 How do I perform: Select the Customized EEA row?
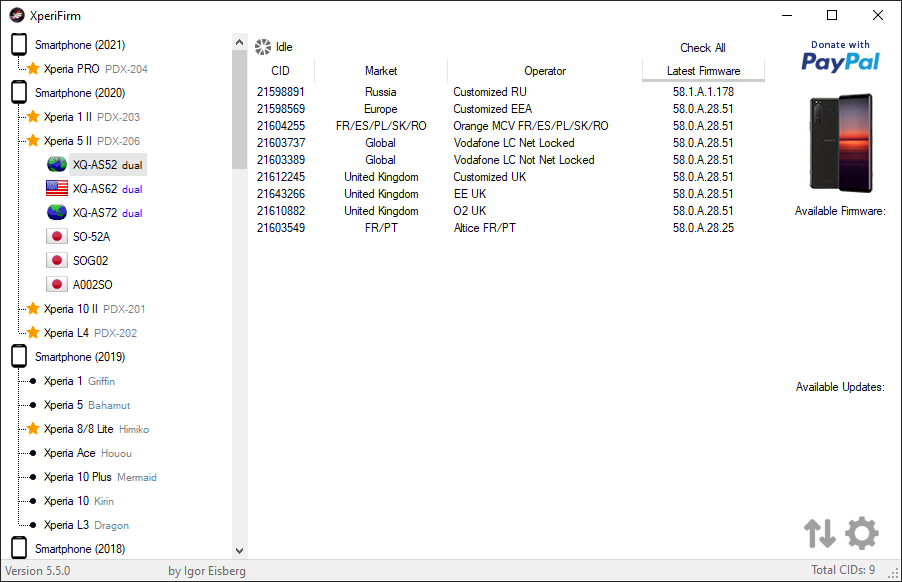click(x=507, y=109)
